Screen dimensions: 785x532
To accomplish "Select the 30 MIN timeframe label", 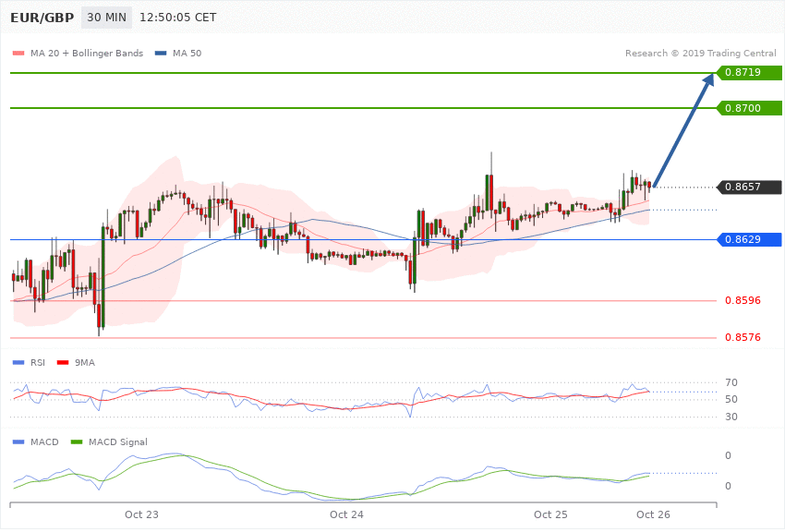I will pyautogui.click(x=106, y=18).
